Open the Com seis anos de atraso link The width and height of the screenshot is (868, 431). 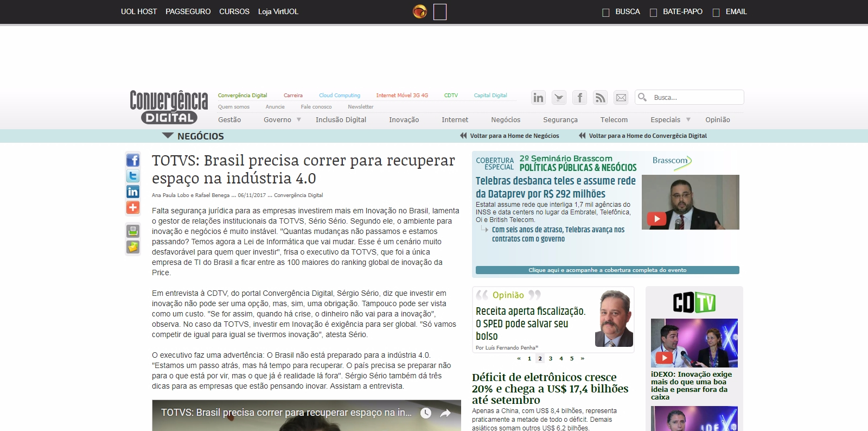point(558,234)
